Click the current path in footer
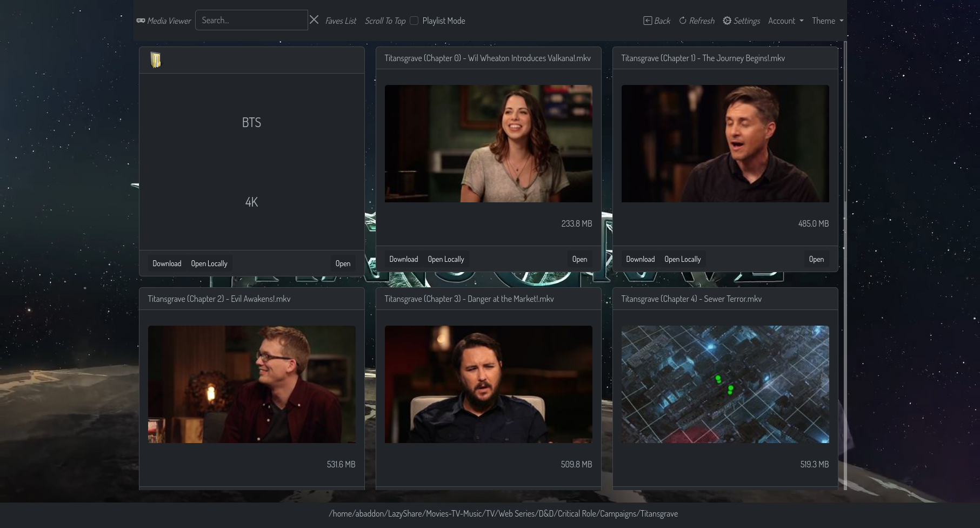The height and width of the screenshot is (528, 980). [x=503, y=513]
